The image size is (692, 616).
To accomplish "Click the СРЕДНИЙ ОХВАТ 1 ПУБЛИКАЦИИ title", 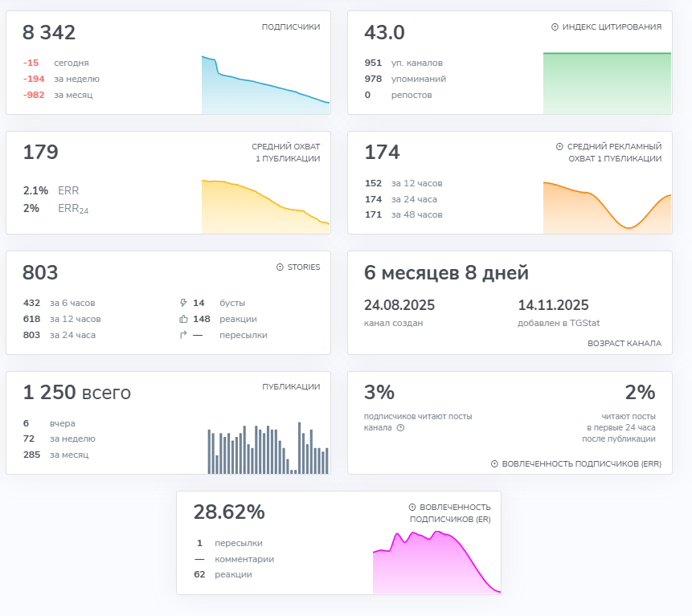I will [x=286, y=153].
